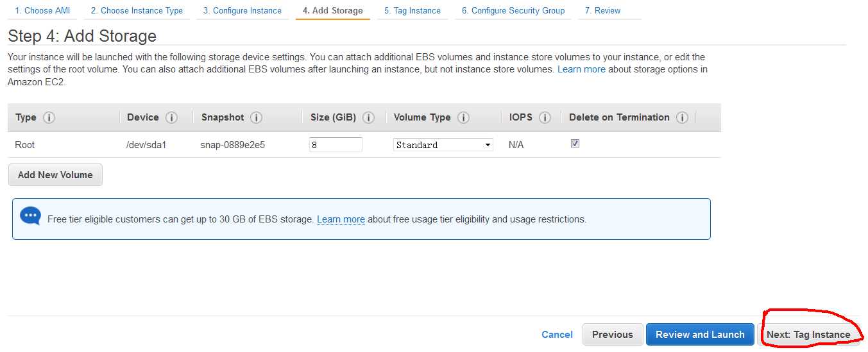Go to the 2. Choose Instance Type tab
Image resolution: width=868 pixels, height=352 pixels.
pos(137,10)
